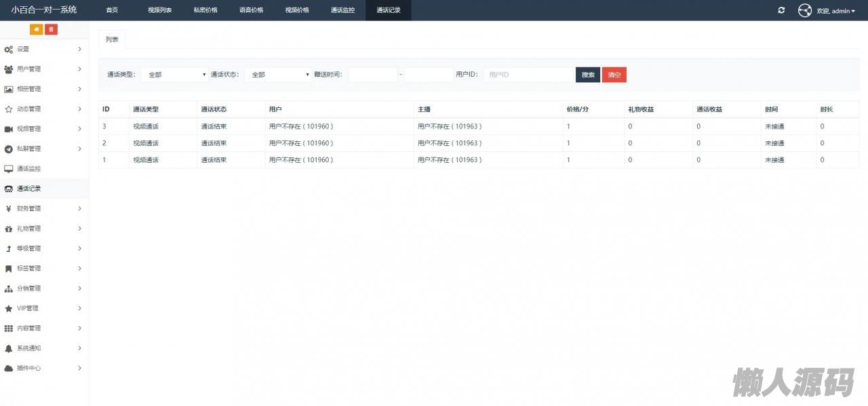Open the 通话类型 dropdown
This screenshot has width=868, height=406.
(174, 75)
